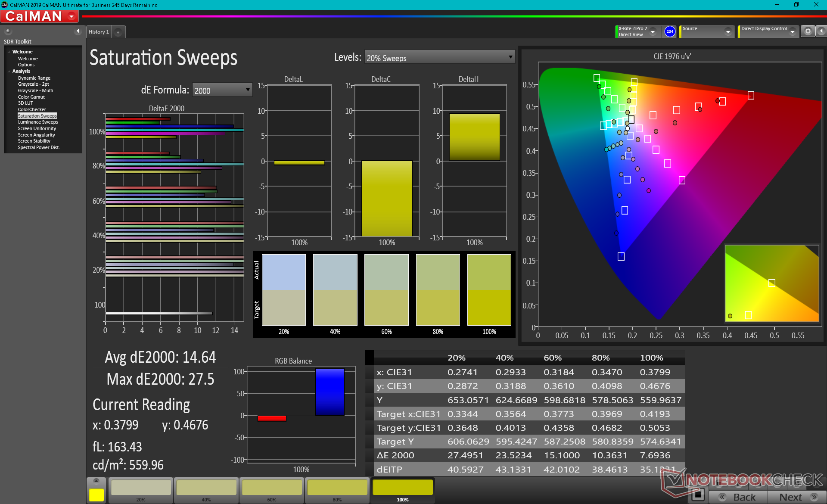Click the blue 234 meter indicator
Screen dimensions: 827x504
click(x=669, y=31)
